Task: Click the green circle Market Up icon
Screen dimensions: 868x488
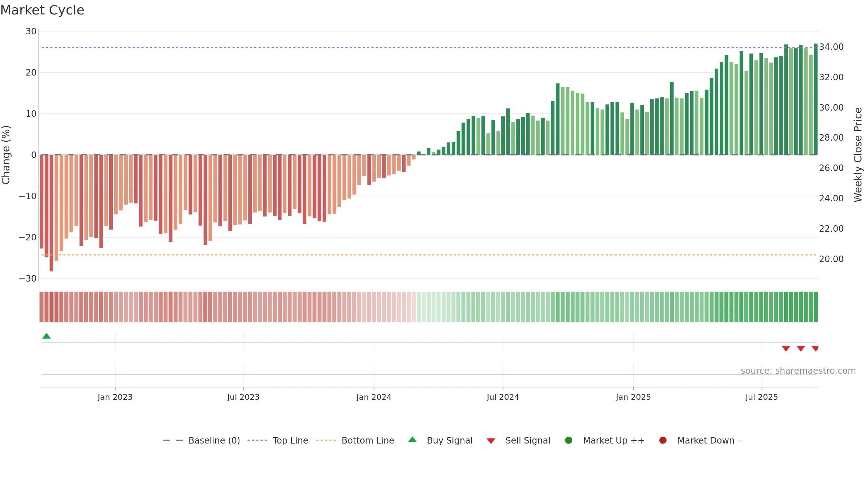Action: 569,440
